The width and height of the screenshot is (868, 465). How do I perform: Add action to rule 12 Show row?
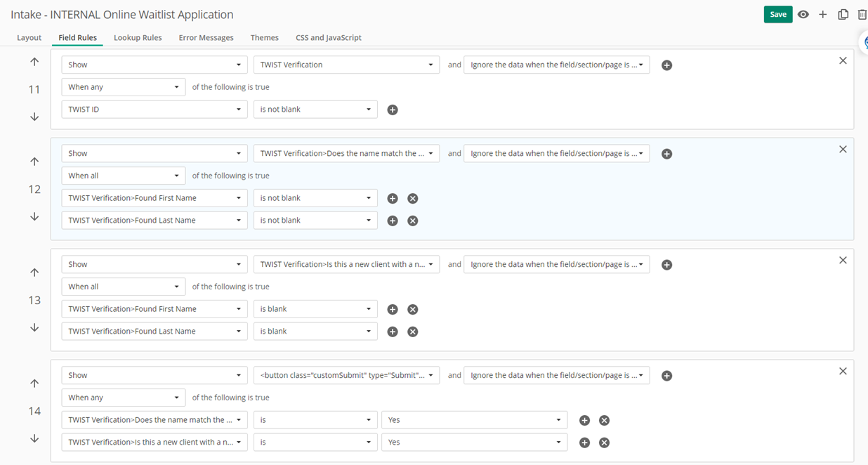point(667,154)
